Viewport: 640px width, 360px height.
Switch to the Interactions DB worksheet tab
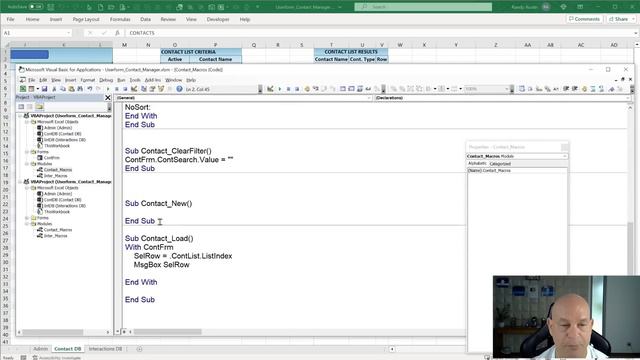point(105,349)
